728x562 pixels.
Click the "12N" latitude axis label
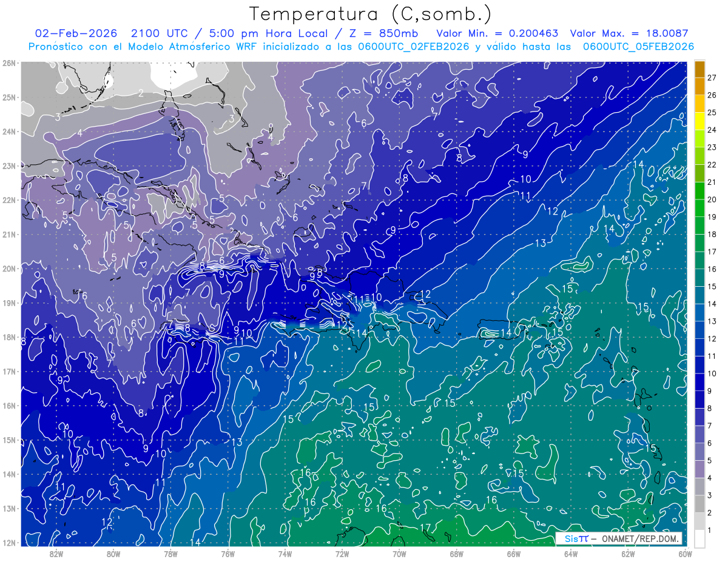click(x=9, y=543)
